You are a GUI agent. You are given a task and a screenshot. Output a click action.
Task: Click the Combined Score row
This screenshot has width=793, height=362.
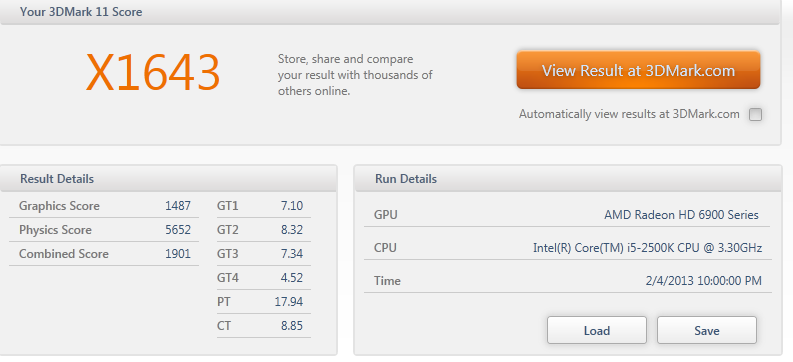tap(104, 254)
